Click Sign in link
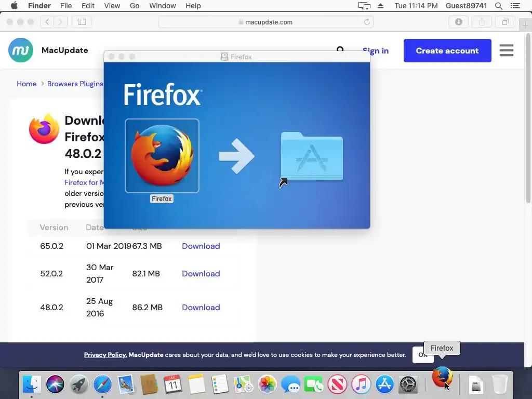532x399 pixels. [x=376, y=50]
